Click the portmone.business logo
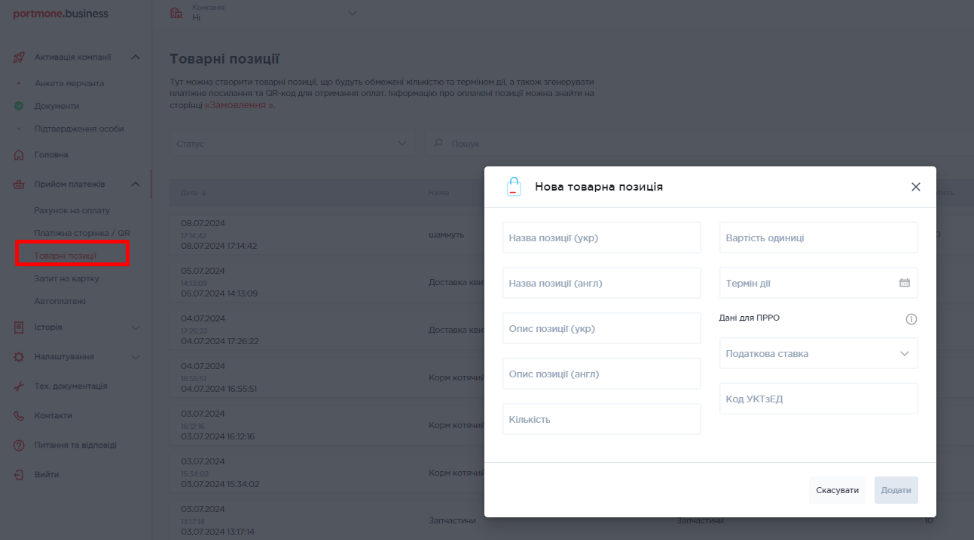 pyautogui.click(x=61, y=14)
